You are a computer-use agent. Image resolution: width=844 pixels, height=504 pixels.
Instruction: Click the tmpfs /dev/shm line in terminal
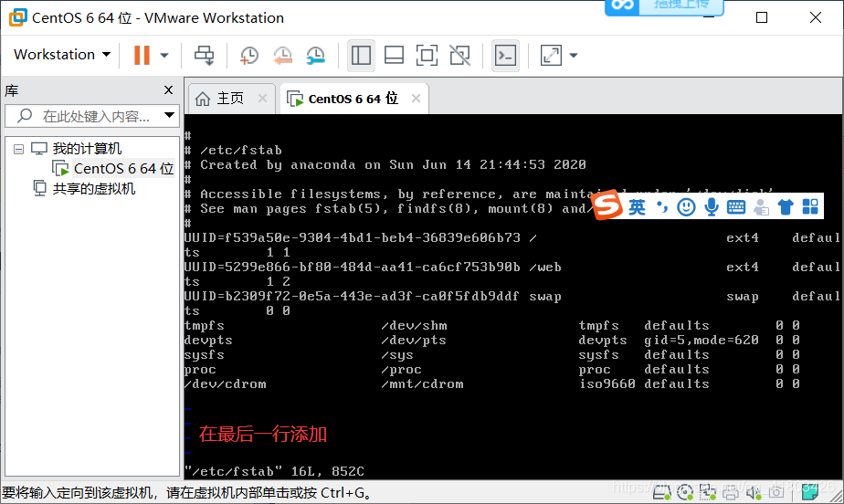(491, 325)
